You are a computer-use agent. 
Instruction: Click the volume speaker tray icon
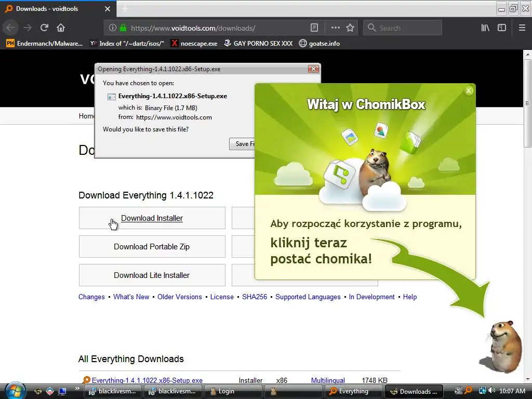491,391
